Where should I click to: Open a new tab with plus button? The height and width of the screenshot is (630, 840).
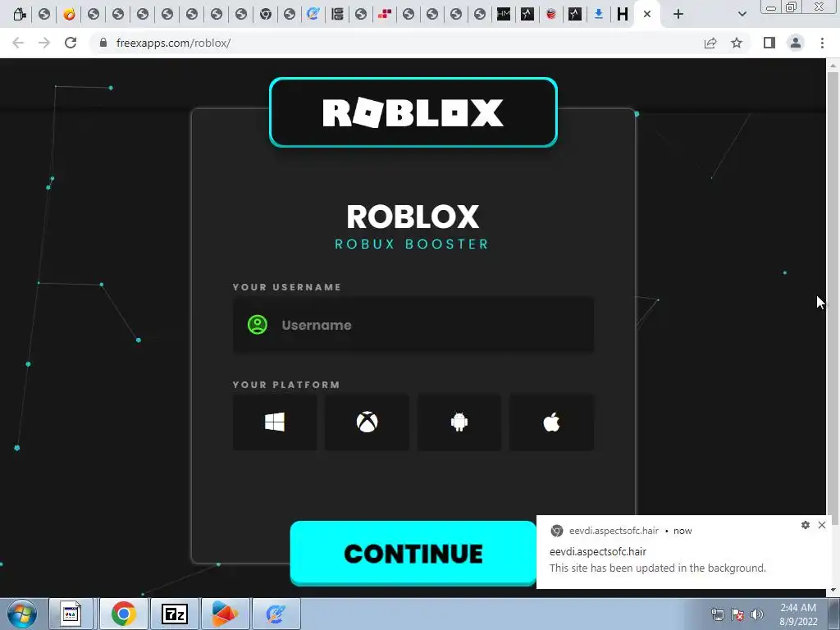(x=678, y=15)
